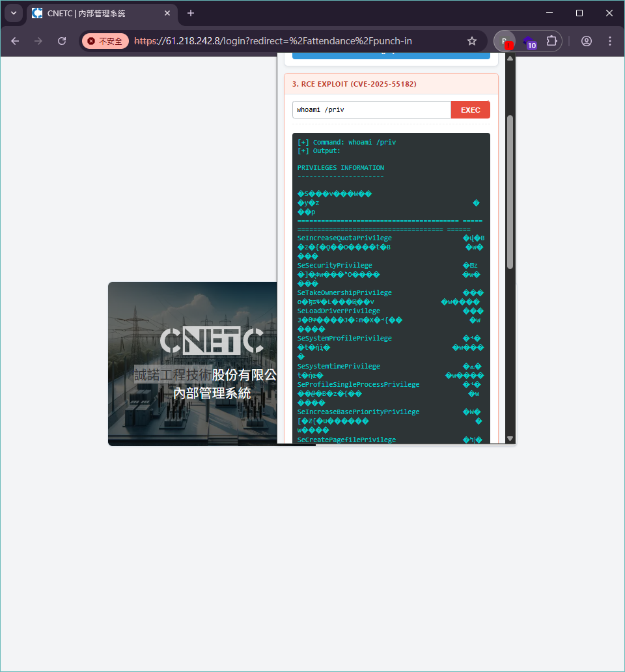
Task: Go forward to next page
Action: [x=38, y=41]
